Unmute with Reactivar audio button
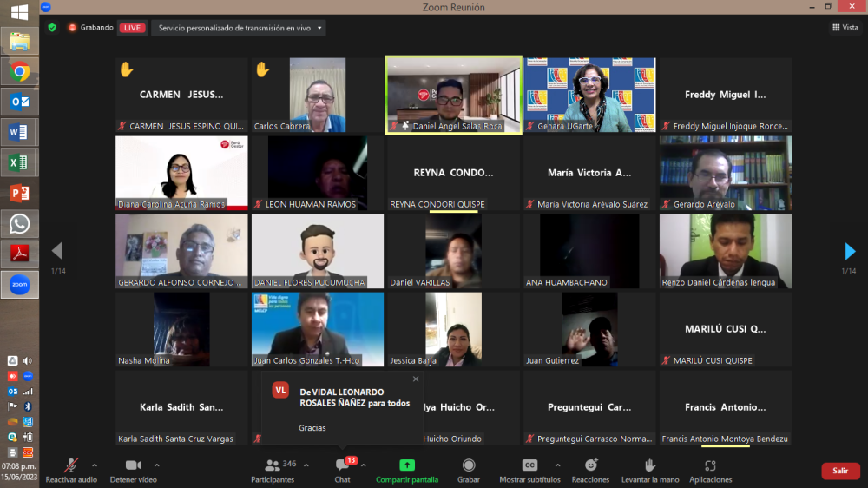Viewport: 868px width, 488px height. coord(71,470)
